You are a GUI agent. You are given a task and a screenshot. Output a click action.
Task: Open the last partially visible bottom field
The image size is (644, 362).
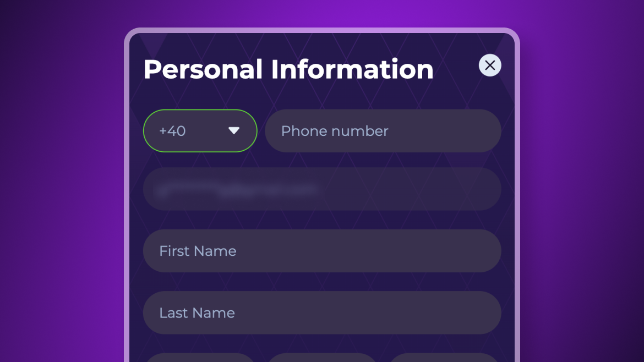click(444, 358)
